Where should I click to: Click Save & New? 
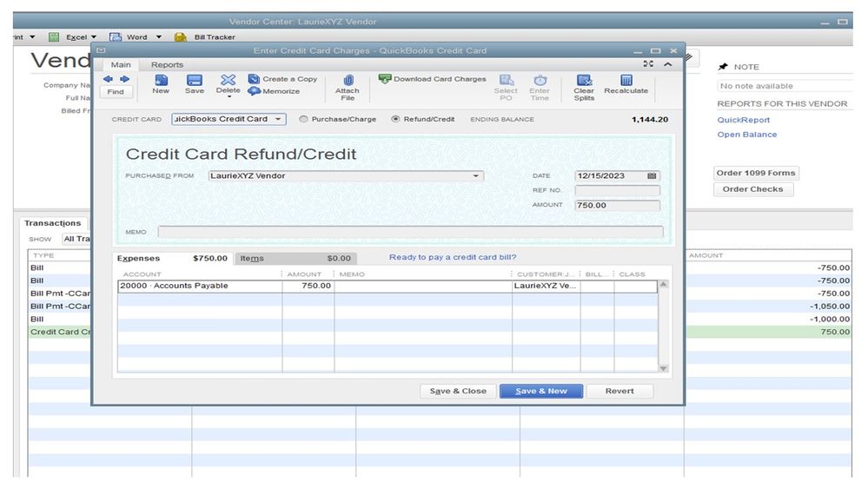[540, 391]
